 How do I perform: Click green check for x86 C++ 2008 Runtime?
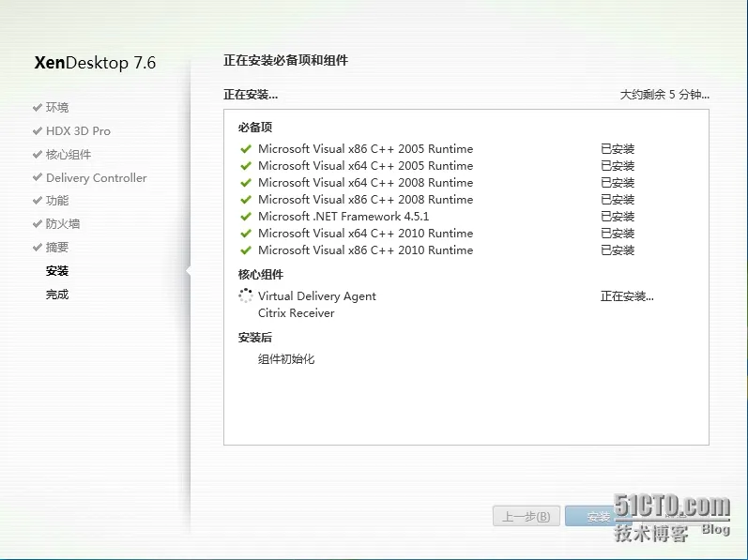(x=246, y=200)
